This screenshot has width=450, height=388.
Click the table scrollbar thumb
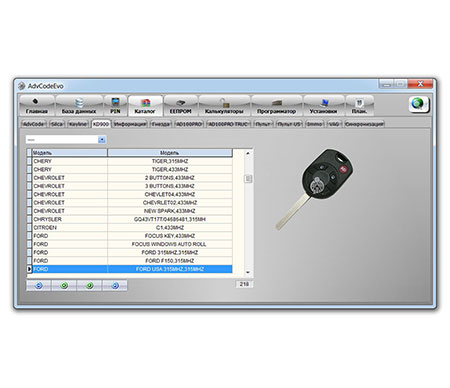[248, 179]
